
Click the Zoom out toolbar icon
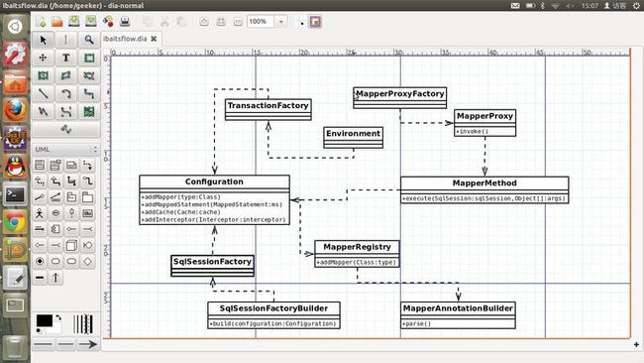point(221,22)
